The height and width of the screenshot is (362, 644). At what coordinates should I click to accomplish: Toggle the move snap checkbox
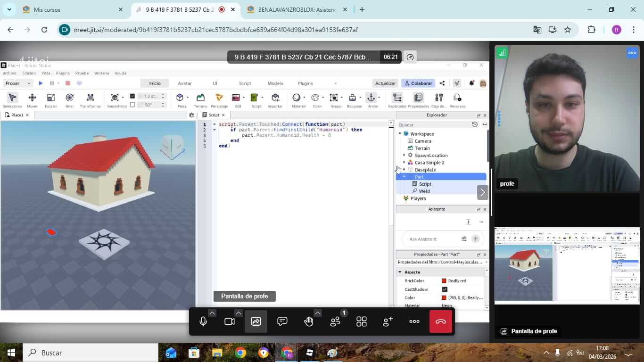(132, 96)
